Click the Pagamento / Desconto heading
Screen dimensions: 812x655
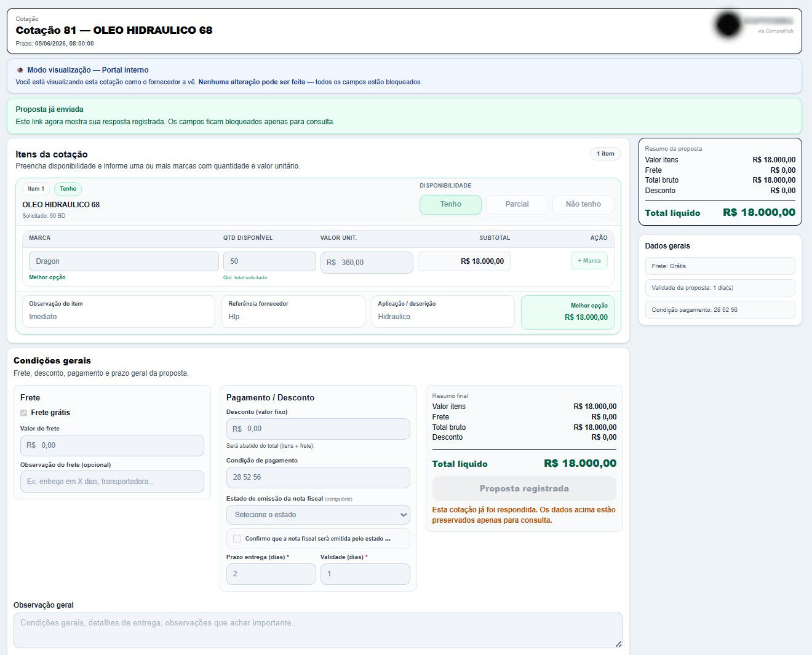click(270, 398)
